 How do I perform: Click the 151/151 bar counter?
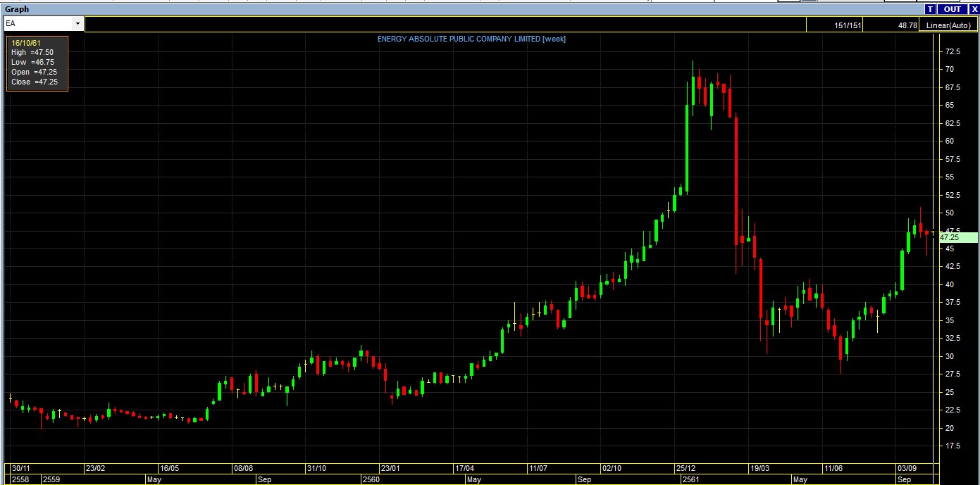848,25
